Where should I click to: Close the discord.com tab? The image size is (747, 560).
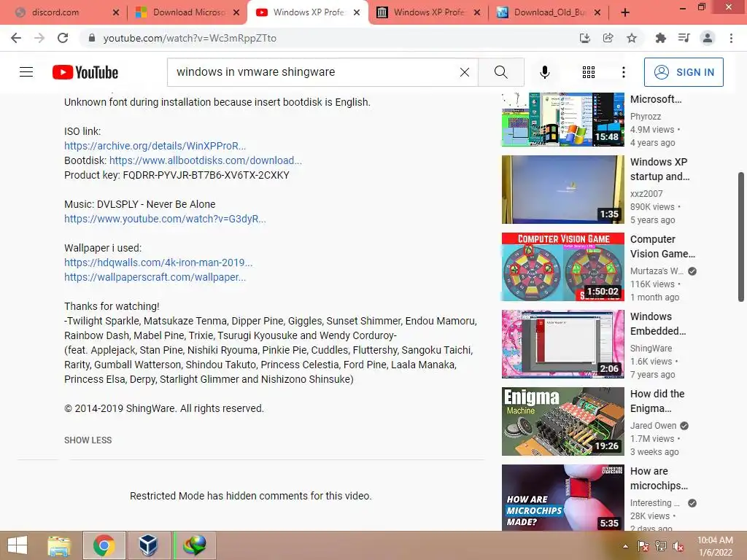pyautogui.click(x=115, y=13)
